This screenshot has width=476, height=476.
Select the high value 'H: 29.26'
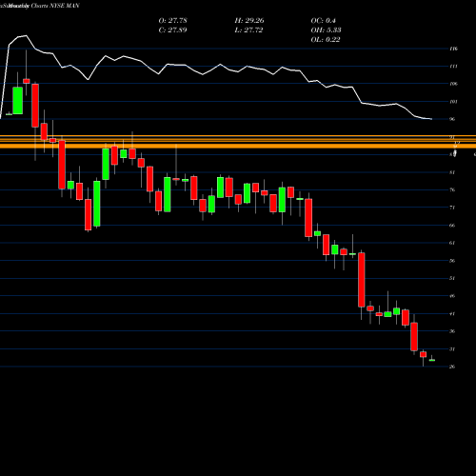(249, 21)
